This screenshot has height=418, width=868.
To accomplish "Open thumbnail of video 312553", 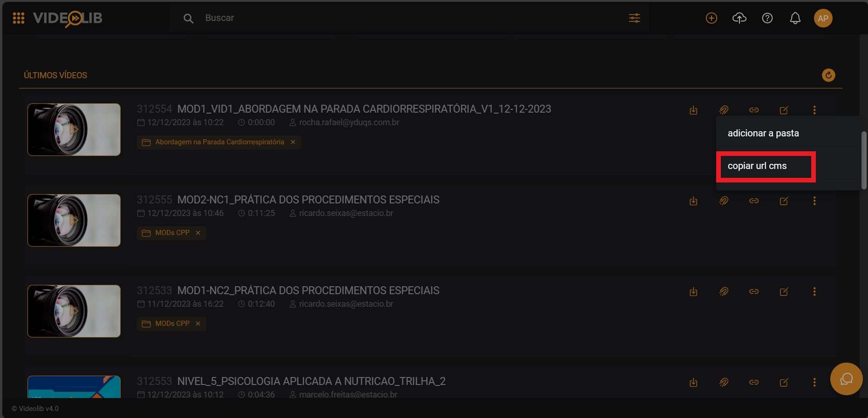I will [74, 387].
